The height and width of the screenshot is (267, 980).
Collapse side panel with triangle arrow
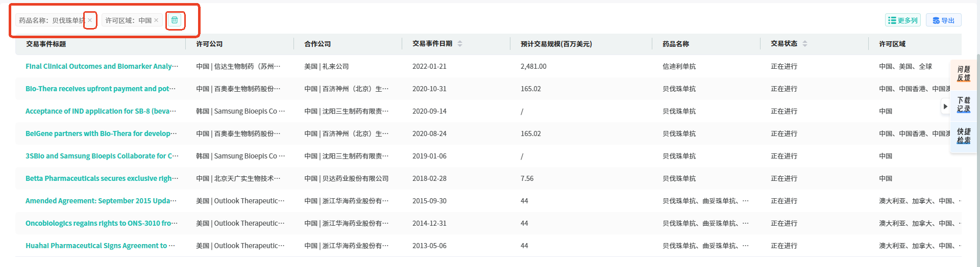[945, 106]
